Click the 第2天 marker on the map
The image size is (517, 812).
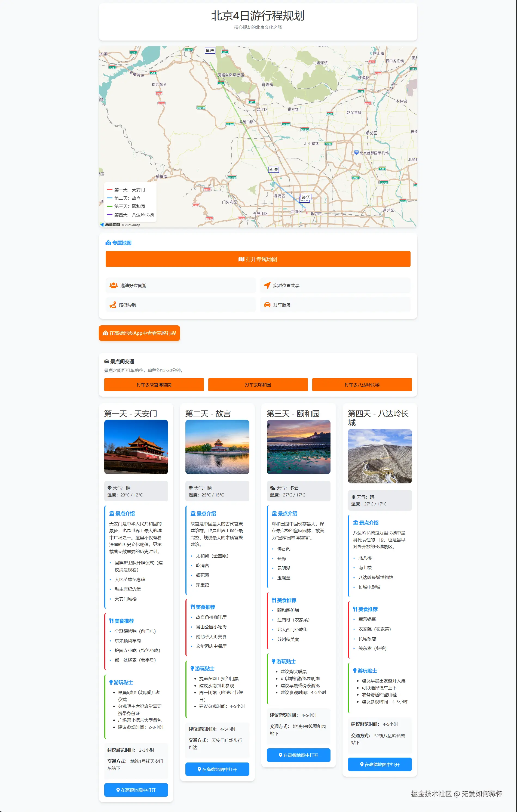click(x=306, y=197)
